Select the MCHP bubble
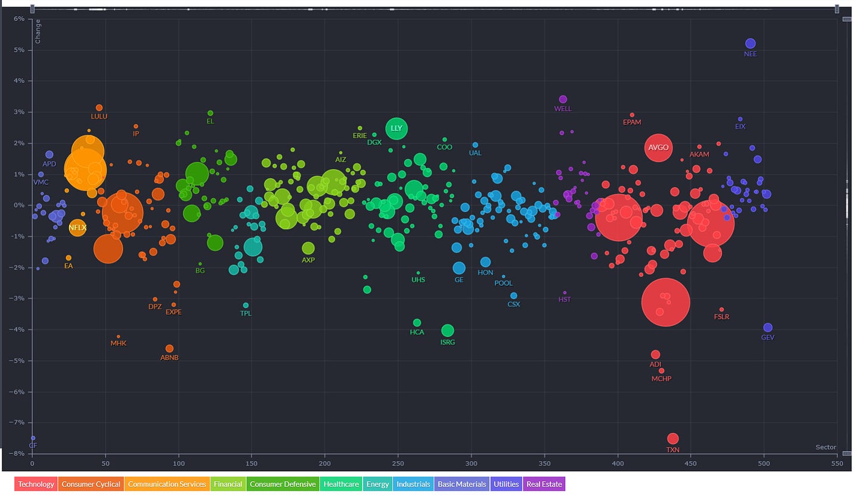Viewport: 868px width, 495px height. 662,371
